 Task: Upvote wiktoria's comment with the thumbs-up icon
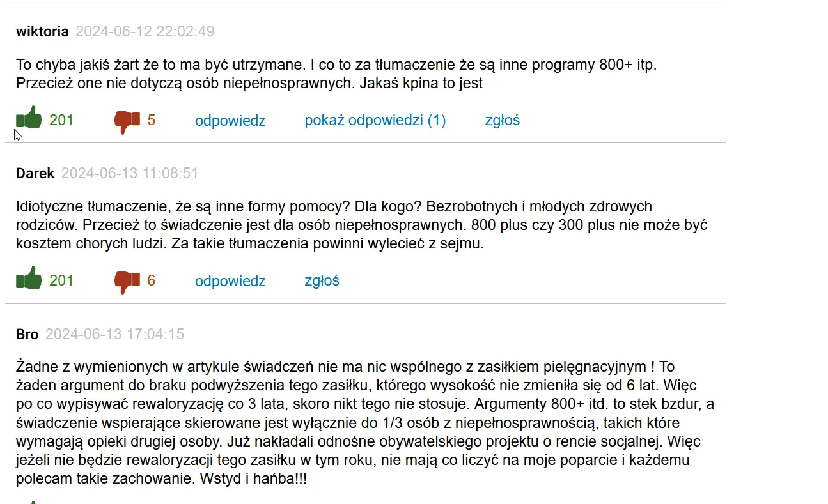tap(28, 119)
